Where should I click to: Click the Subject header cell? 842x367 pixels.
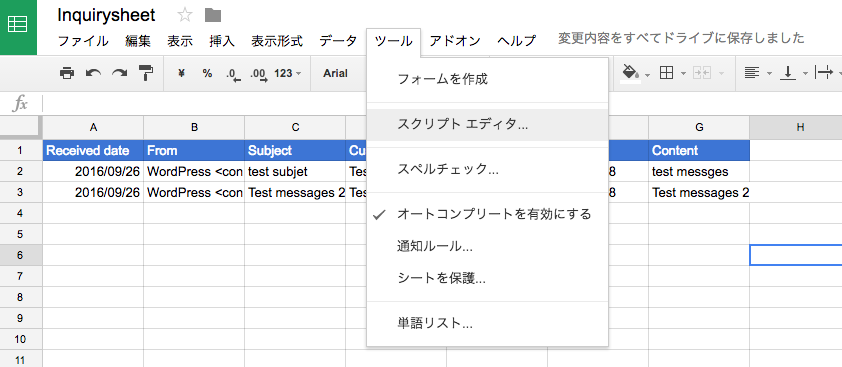(295, 150)
